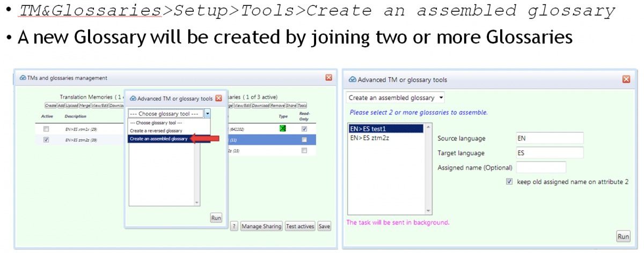
Task: Open the Choose glossary tool dropdown arrow
Action: click(207, 114)
